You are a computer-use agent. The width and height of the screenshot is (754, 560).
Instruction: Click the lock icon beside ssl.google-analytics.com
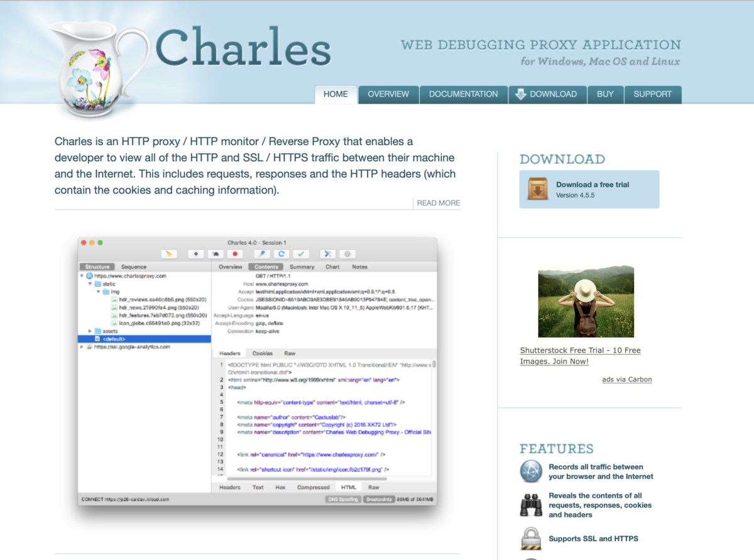pyautogui.click(x=89, y=347)
